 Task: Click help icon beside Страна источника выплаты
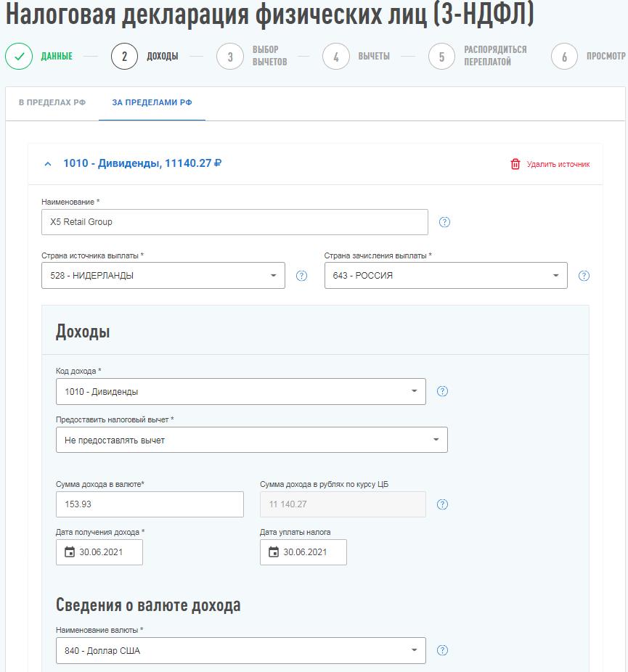coord(302,276)
